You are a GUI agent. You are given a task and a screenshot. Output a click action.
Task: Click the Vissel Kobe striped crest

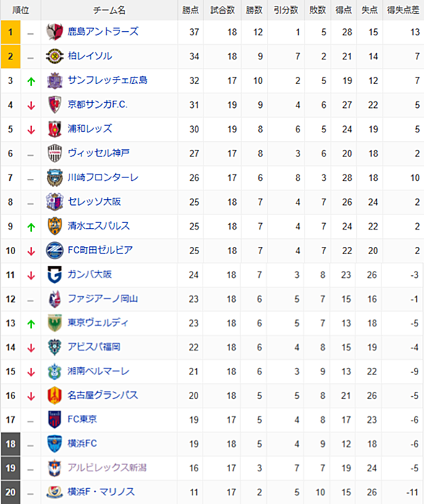(54, 154)
